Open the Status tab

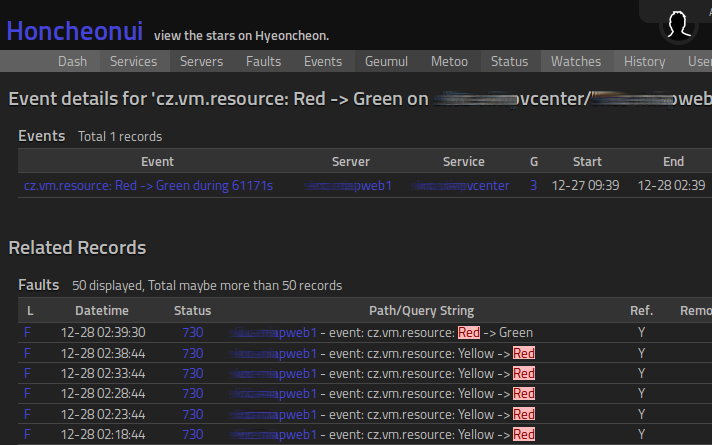509,61
